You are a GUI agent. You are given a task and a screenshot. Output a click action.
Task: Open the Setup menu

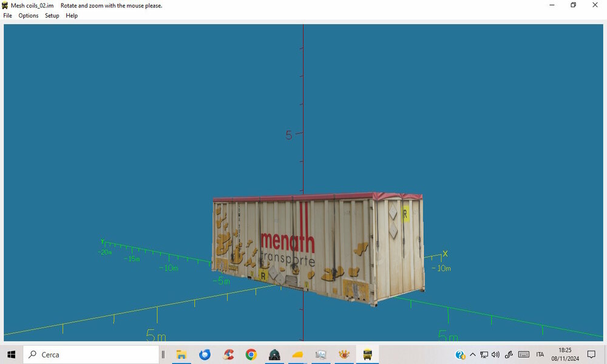point(52,16)
